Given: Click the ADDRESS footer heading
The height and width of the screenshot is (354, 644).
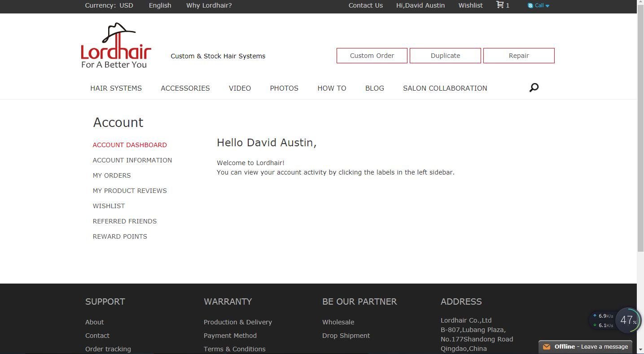Looking at the screenshot, I should pos(461,302).
